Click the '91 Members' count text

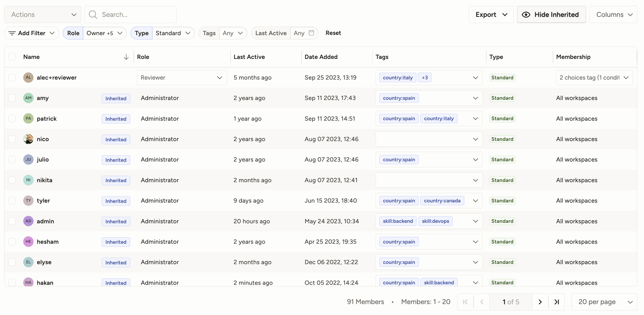pyautogui.click(x=365, y=302)
